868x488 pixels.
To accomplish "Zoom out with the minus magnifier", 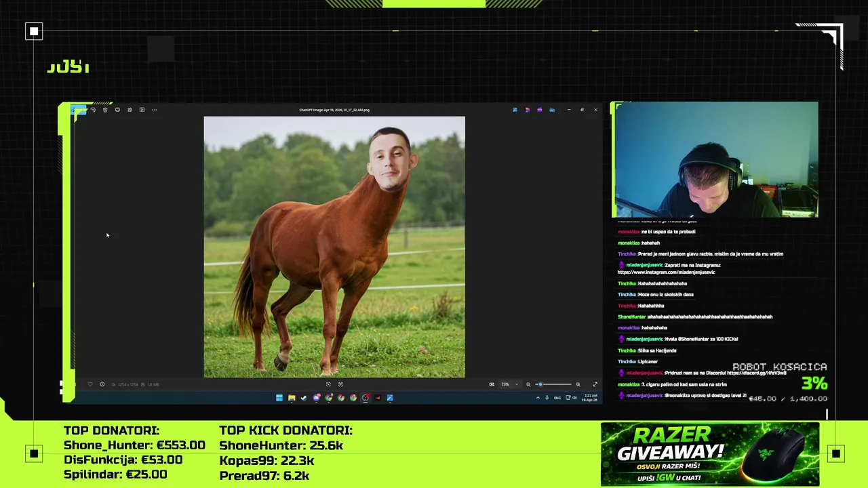I will [528, 384].
